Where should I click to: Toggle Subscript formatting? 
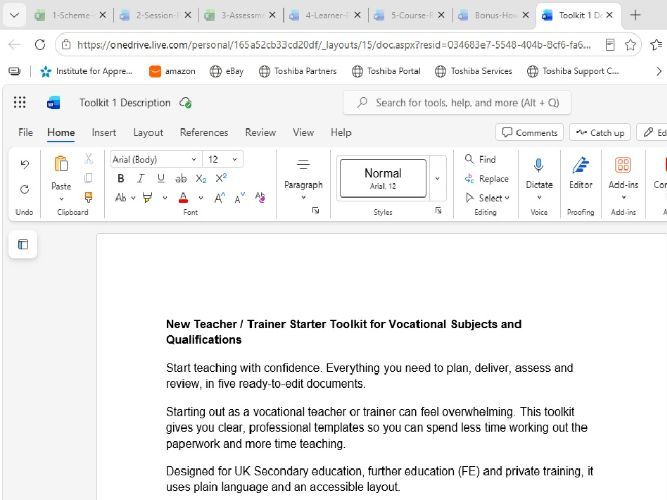pos(201,178)
